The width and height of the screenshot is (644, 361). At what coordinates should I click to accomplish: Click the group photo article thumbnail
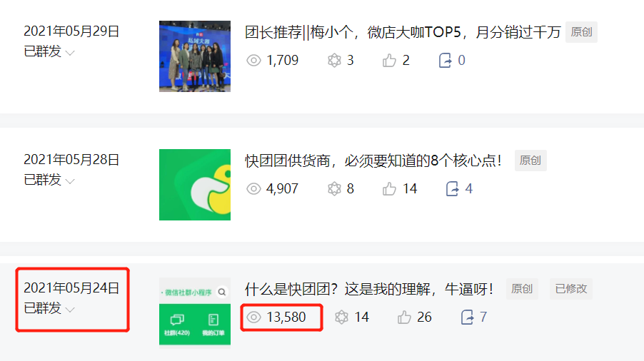(195, 56)
